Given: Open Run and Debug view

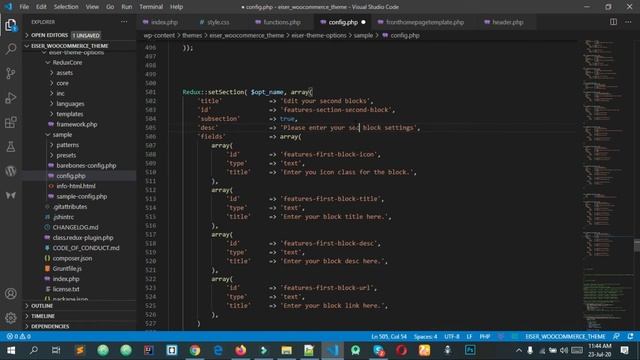Looking at the screenshot, I should [x=11, y=98].
